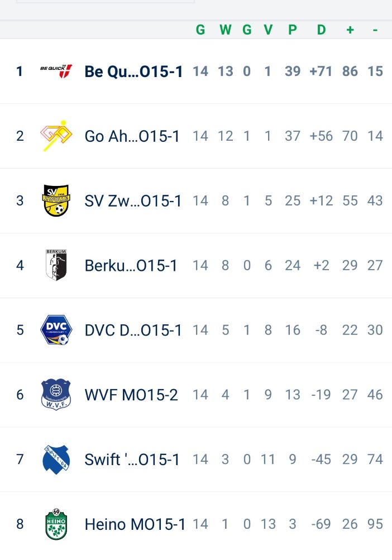Open the SV Zwolle crest icon
392x560 pixels.
56,200
